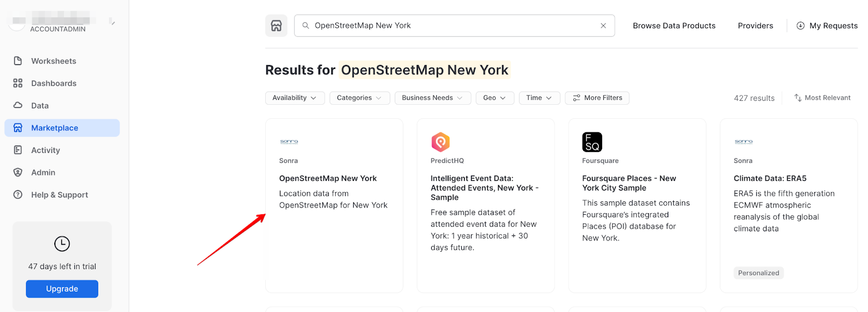This screenshot has width=868, height=312.
Task: Open the OpenStreetMap New York listing title
Action: (x=328, y=178)
